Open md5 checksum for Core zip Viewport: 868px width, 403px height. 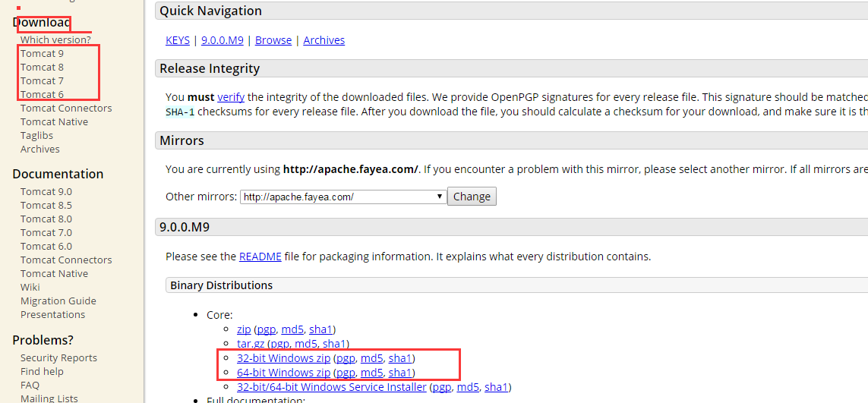point(292,330)
